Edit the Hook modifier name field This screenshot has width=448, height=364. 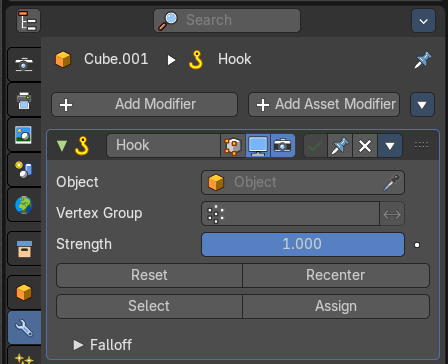click(x=163, y=145)
